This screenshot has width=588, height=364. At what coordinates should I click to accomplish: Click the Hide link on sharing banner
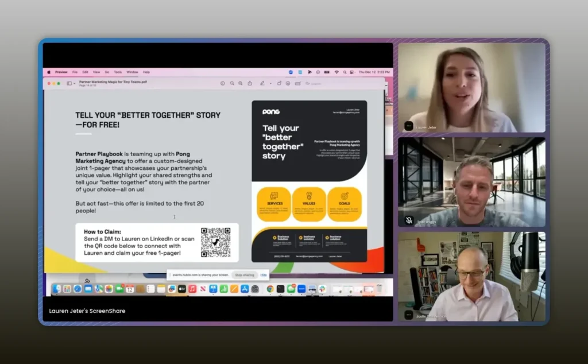click(x=264, y=275)
